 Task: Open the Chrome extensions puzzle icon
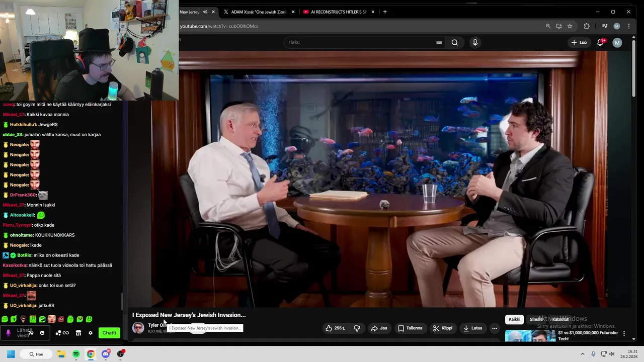pyautogui.click(x=587, y=26)
